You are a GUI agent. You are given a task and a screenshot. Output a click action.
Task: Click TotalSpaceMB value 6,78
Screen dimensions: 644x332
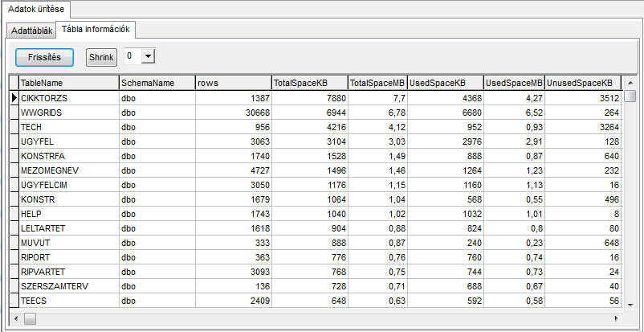pyautogui.click(x=377, y=113)
